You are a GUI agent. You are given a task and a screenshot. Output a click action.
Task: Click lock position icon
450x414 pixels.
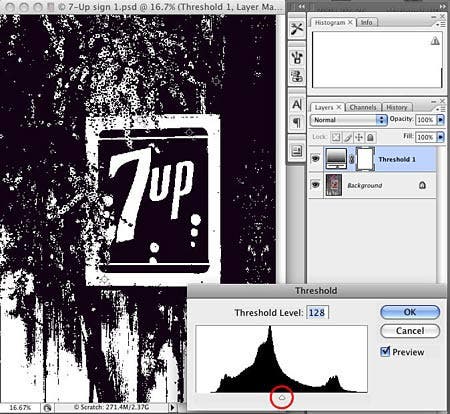[359, 137]
